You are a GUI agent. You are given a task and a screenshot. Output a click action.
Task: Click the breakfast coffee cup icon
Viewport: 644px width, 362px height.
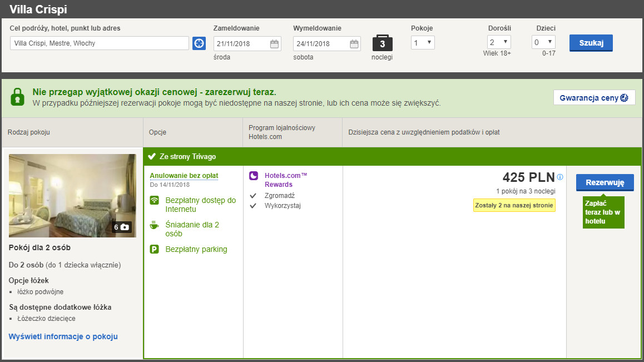(x=155, y=225)
